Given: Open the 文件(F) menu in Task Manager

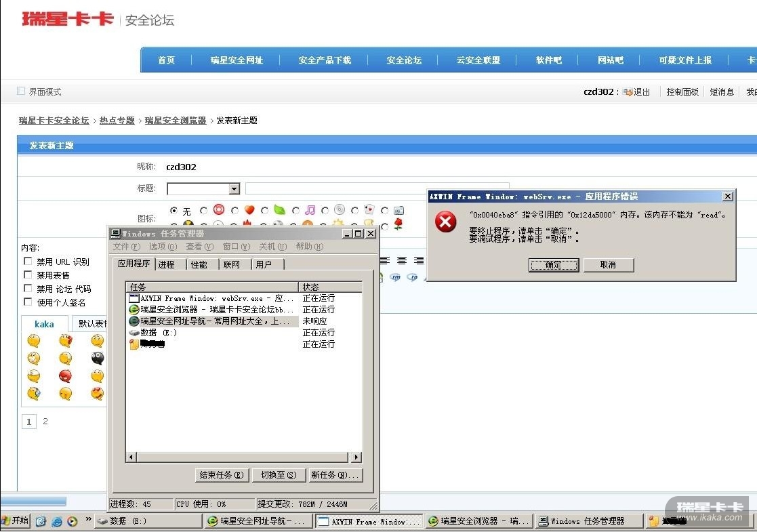Looking at the screenshot, I should [x=127, y=247].
